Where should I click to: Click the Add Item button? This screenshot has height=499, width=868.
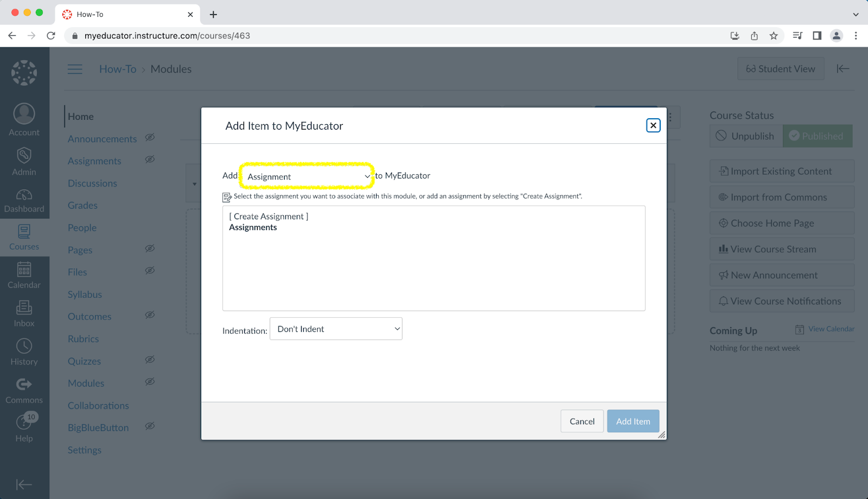tap(633, 421)
